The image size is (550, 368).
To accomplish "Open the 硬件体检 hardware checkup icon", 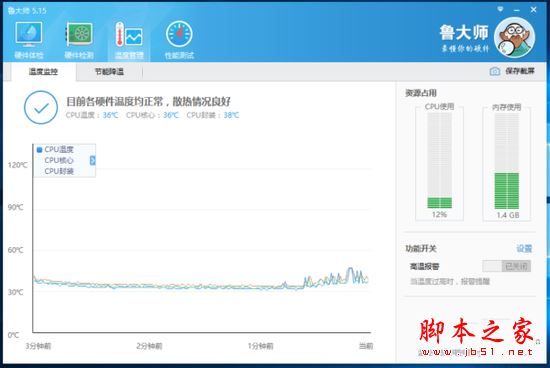I will click(x=29, y=40).
